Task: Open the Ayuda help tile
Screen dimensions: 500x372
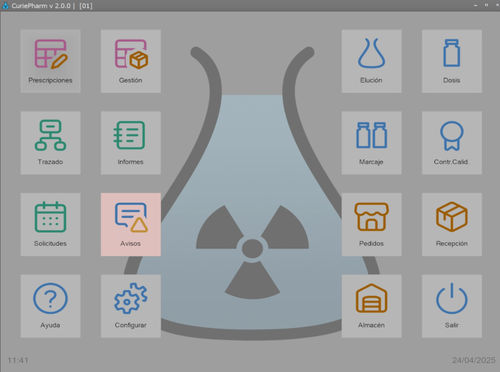Action: pos(50,306)
